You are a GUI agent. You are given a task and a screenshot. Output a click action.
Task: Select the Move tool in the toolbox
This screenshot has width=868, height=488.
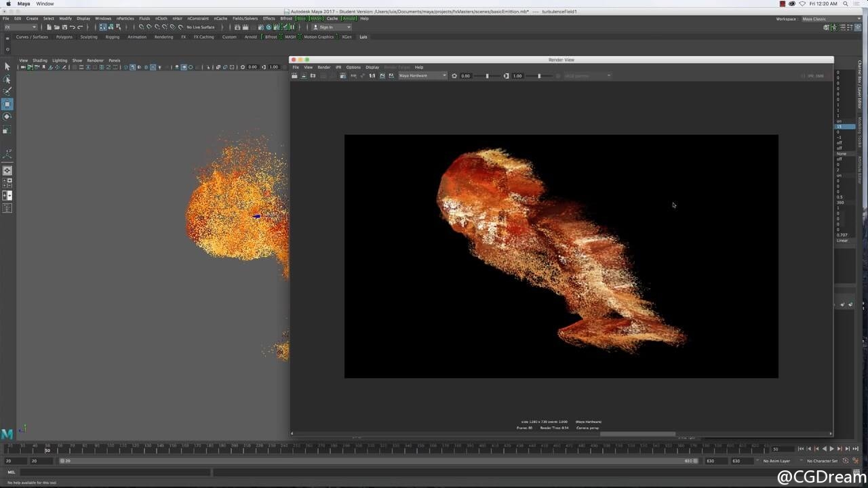tap(7, 104)
